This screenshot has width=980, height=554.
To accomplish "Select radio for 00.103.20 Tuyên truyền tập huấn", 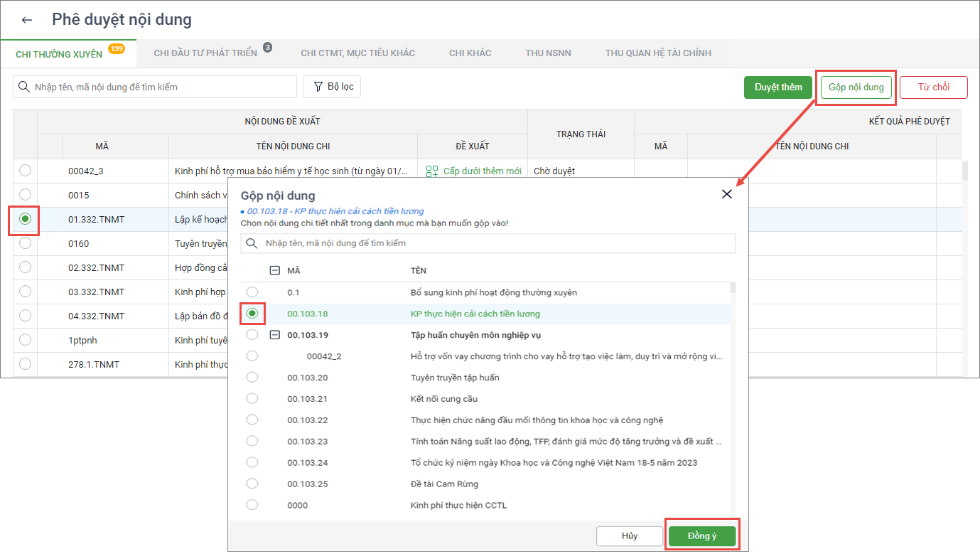I will click(x=252, y=378).
